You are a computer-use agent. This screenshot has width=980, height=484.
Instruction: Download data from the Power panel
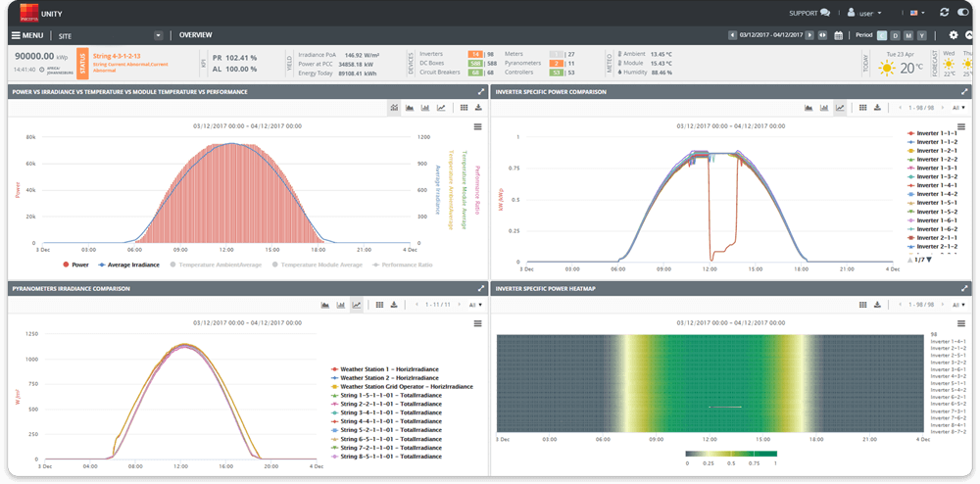pos(478,108)
